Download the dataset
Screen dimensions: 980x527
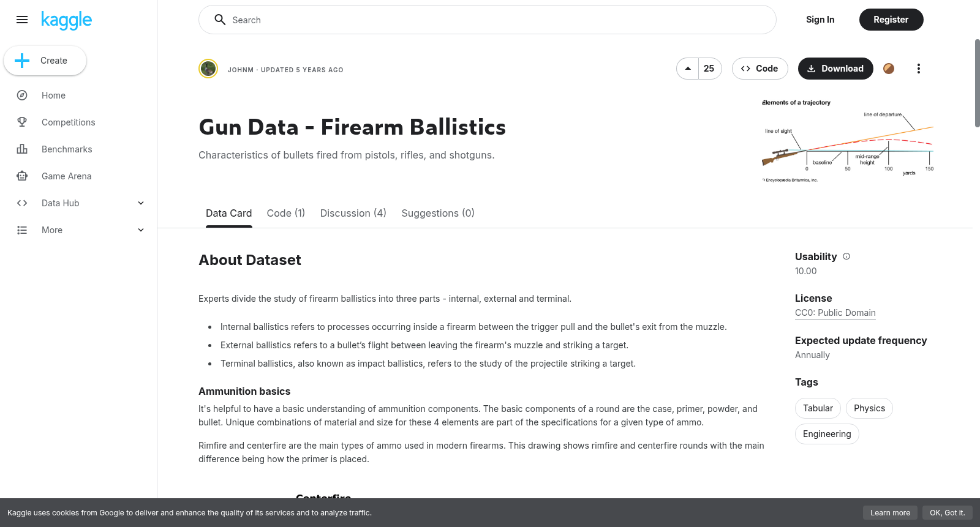(x=835, y=69)
